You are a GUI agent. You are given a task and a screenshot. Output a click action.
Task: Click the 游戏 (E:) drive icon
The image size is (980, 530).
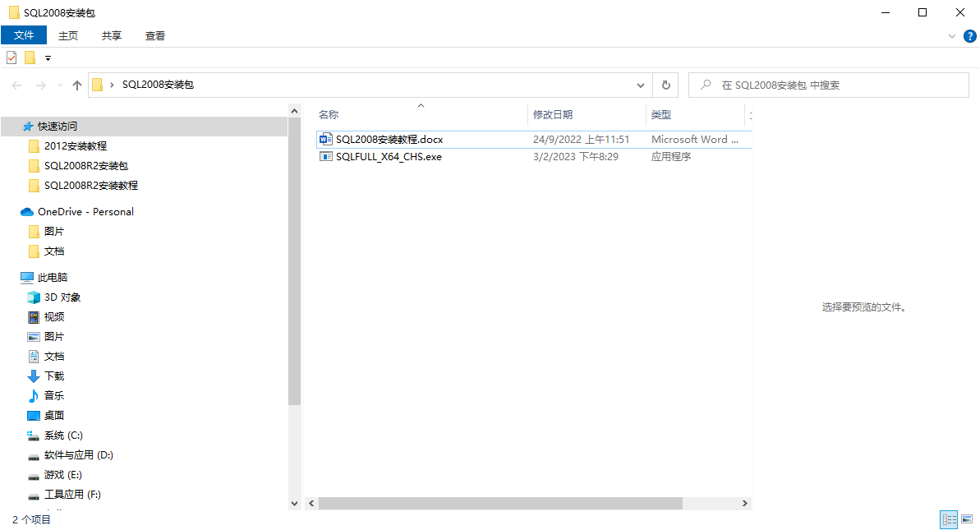(34, 477)
